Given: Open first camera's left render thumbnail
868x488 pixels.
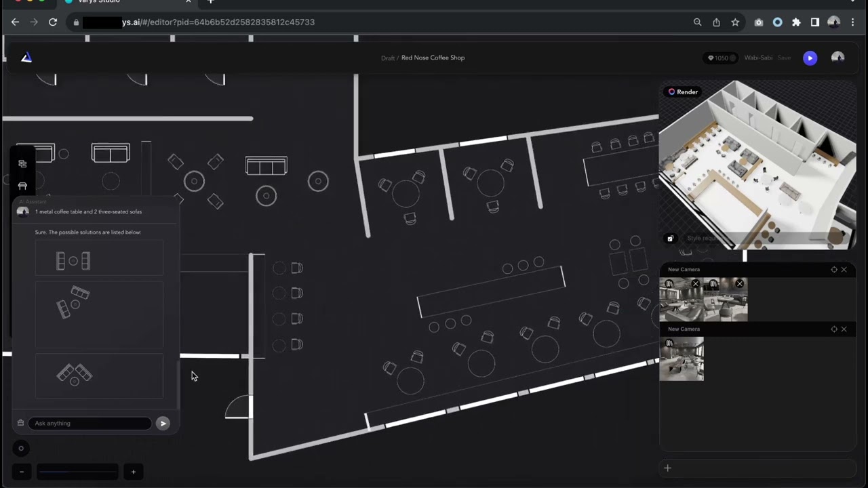Looking at the screenshot, I should 682,300.
